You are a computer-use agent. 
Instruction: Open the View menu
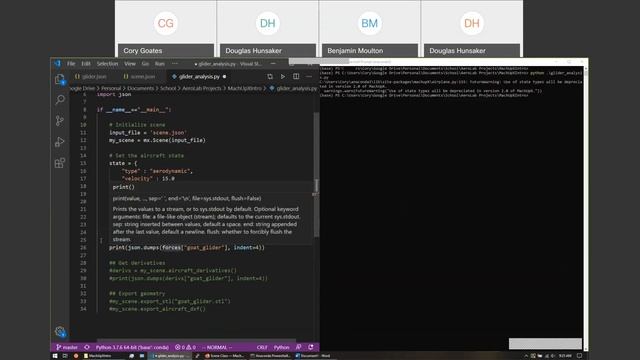pos(130,64)
